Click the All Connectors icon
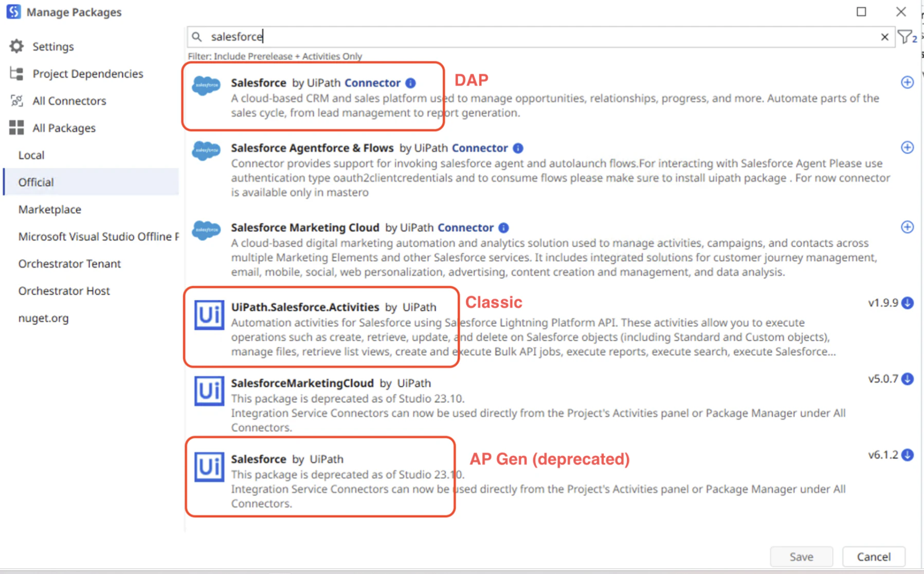The width and height of the screenshot is (924, 574). [x=16, y=101]
